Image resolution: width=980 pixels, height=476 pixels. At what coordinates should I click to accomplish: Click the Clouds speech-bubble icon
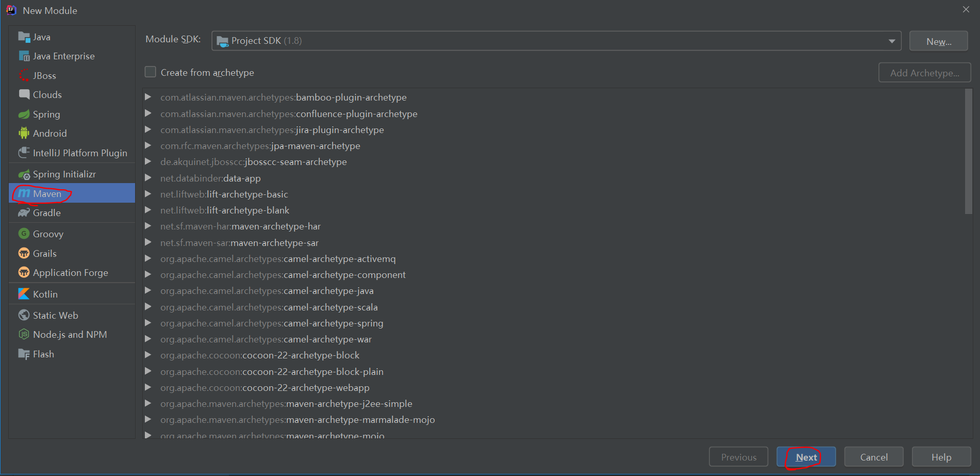(24, 94)
